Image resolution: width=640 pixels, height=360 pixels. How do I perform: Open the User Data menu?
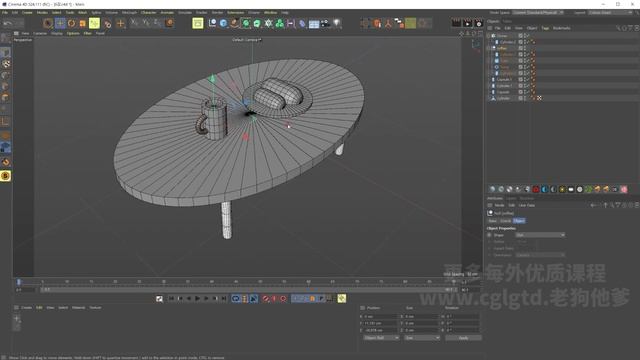tap(527, 205)
